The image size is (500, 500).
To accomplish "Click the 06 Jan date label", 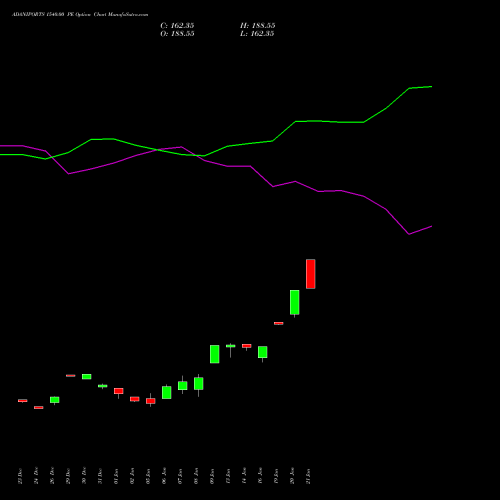I will coord(164,476).
